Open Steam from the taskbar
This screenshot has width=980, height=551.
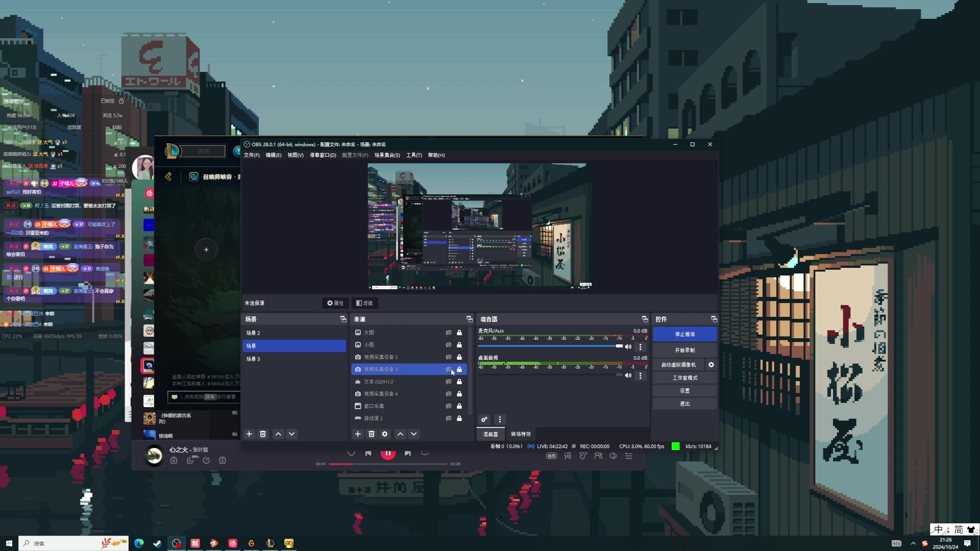(157, 543)
